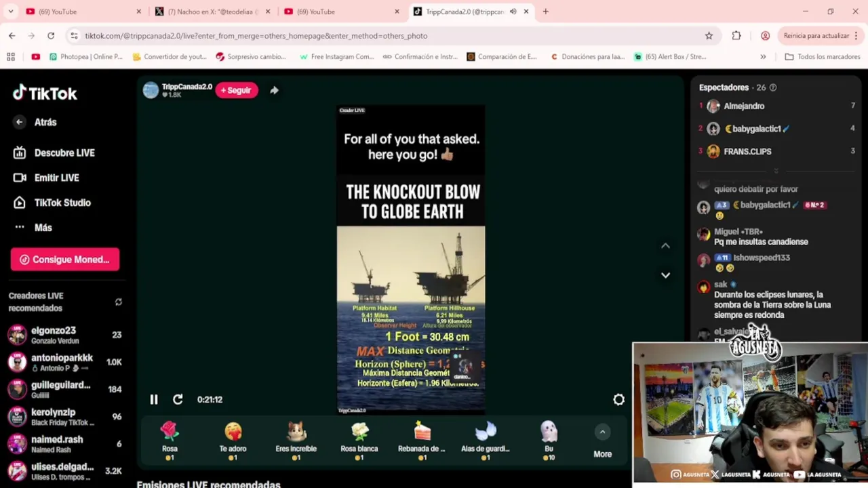Send the Rebanada de cake gift

point(422,441)
